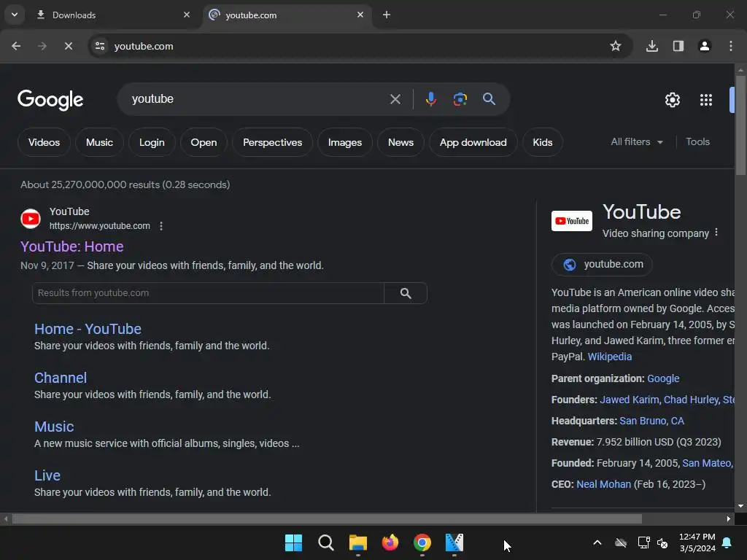Close the youtube.com tab

coord(360,15)
